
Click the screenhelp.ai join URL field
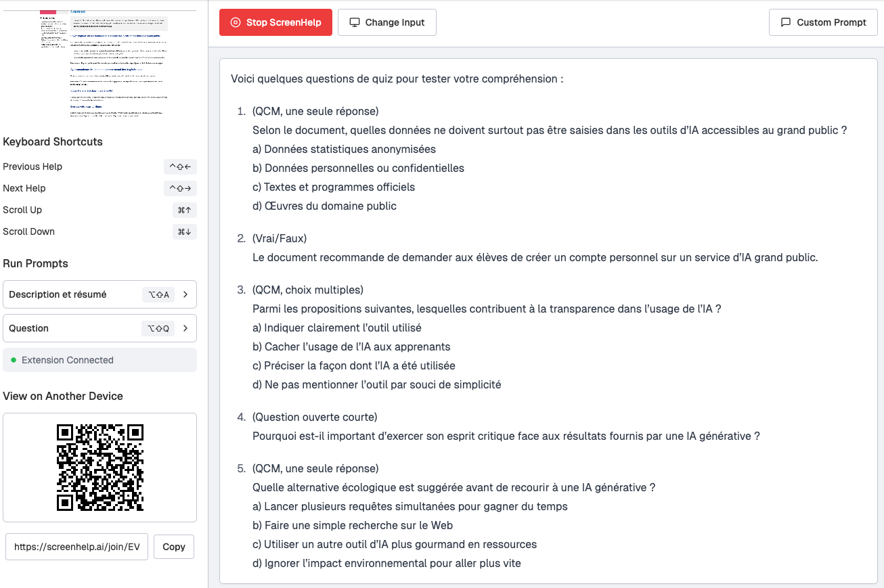coord(76,547)
